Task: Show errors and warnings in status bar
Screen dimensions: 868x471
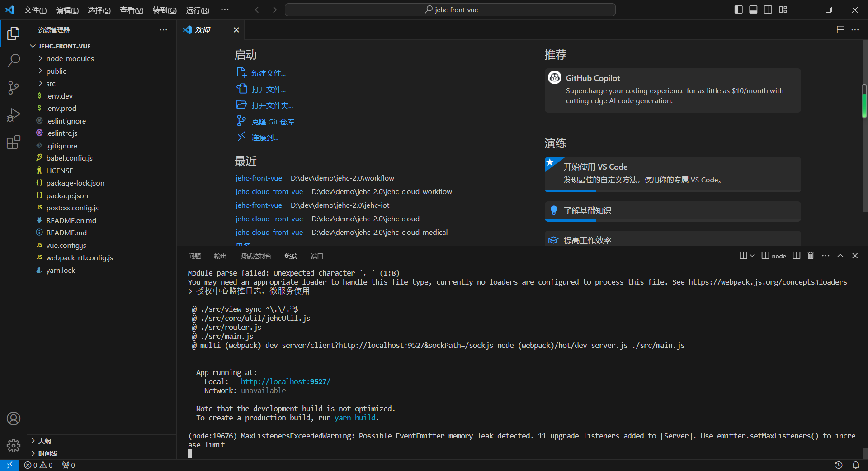Action: (x=38, y=465)
